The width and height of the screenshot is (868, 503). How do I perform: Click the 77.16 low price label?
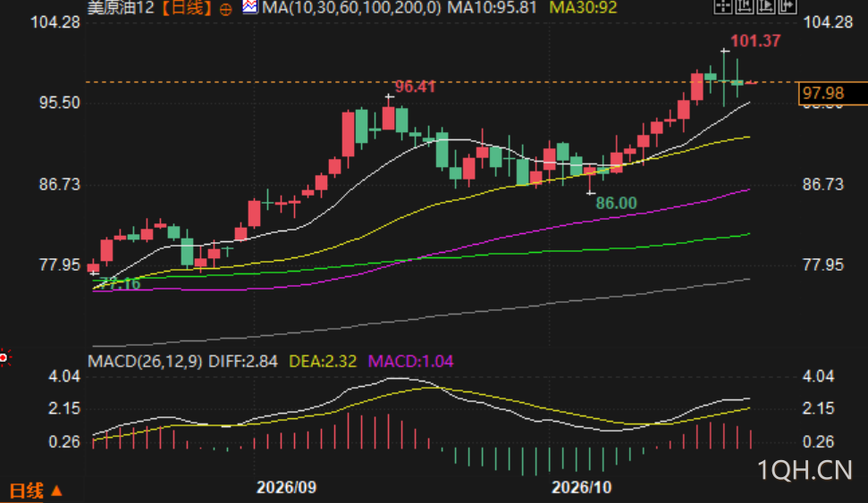pyautogui.click(x=120, y=284)
